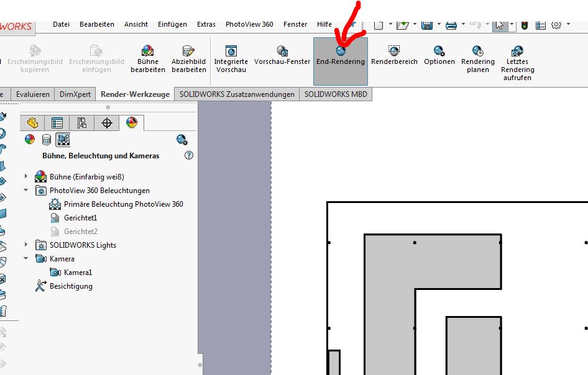
Task: Select the Gerichtet1 light
Action: pyautogui.click(x=80, y=218)
